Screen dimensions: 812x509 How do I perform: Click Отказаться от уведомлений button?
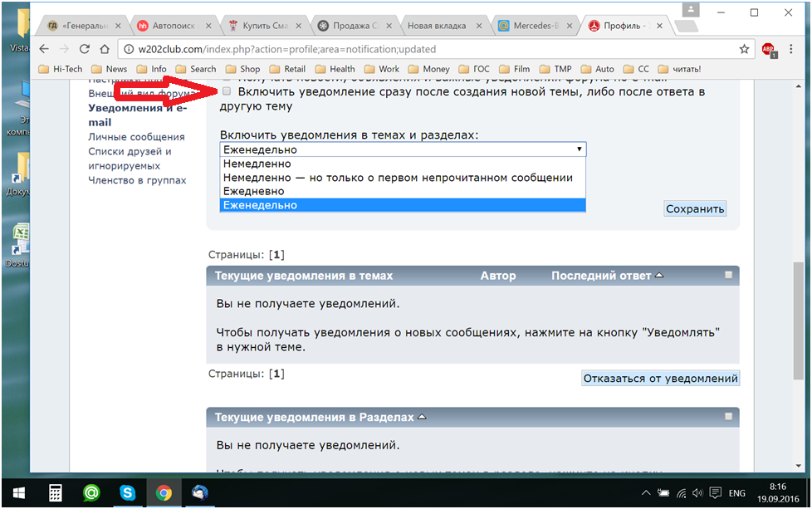coord(660,379)
